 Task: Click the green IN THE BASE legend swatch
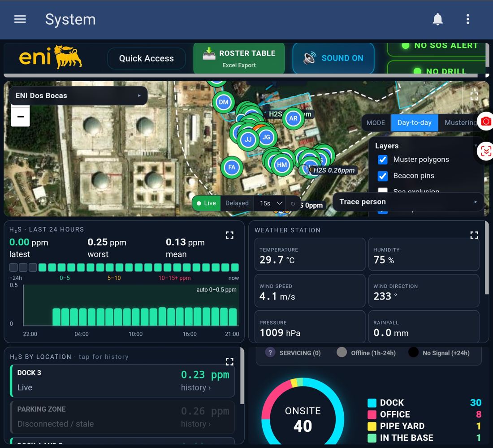tap(372, 438)
